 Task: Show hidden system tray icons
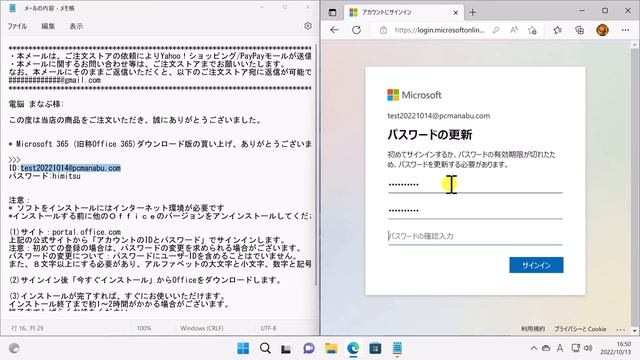pyautogui.click(x=533, y=348)
